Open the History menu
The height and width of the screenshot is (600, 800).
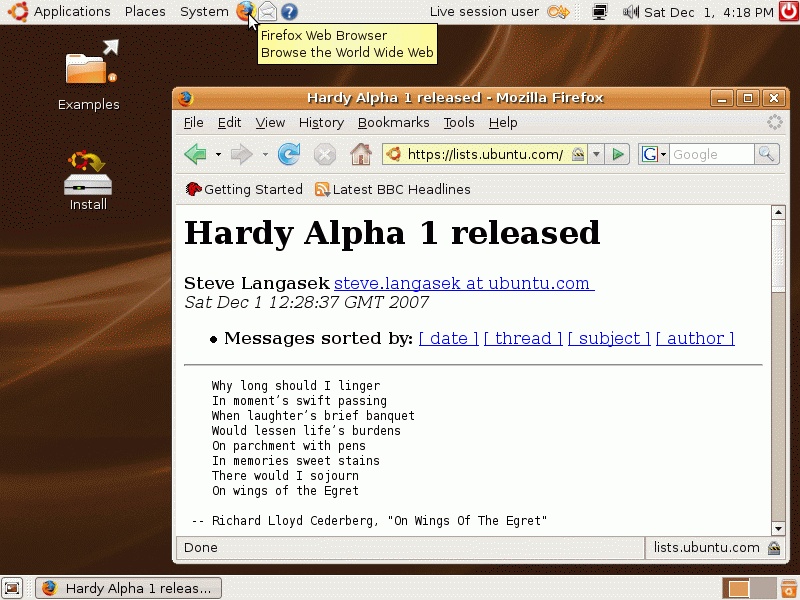tap(321, 122)
